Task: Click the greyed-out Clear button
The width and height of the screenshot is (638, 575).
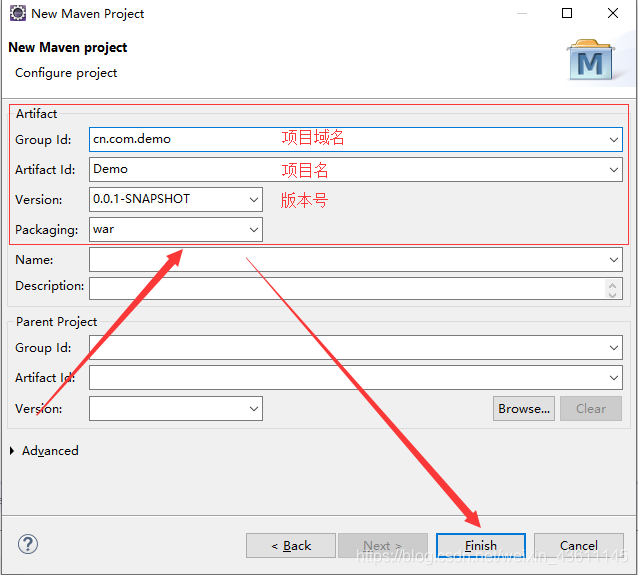Action: click(x=591, y=409)
